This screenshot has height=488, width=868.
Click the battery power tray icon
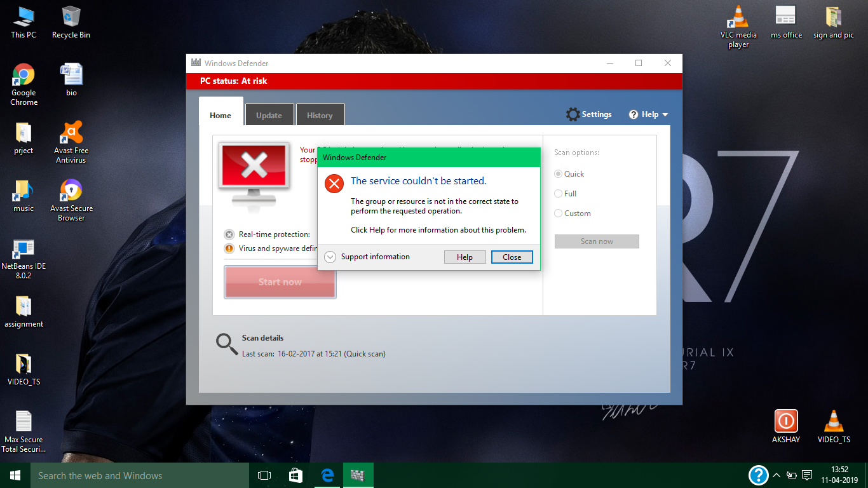[x=792, y=475]
